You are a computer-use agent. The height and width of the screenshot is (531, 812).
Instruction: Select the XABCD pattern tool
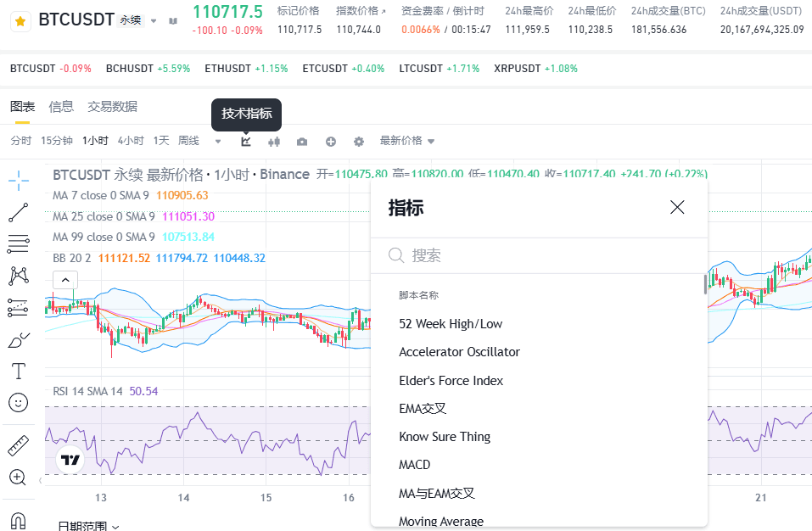point(19,276)
